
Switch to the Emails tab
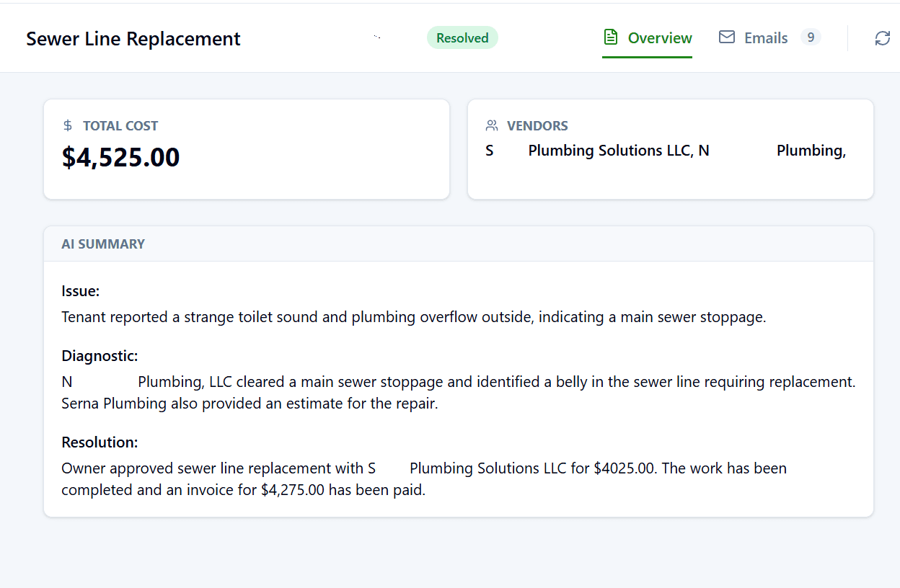[766, 37]
